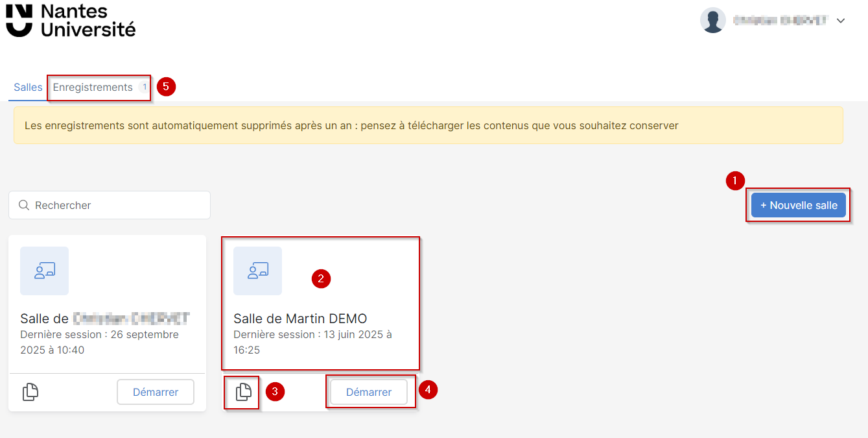Screen dimensions: 868x438
Task: Open the Salle de Martin DEMO title
Action: point(300,319)
